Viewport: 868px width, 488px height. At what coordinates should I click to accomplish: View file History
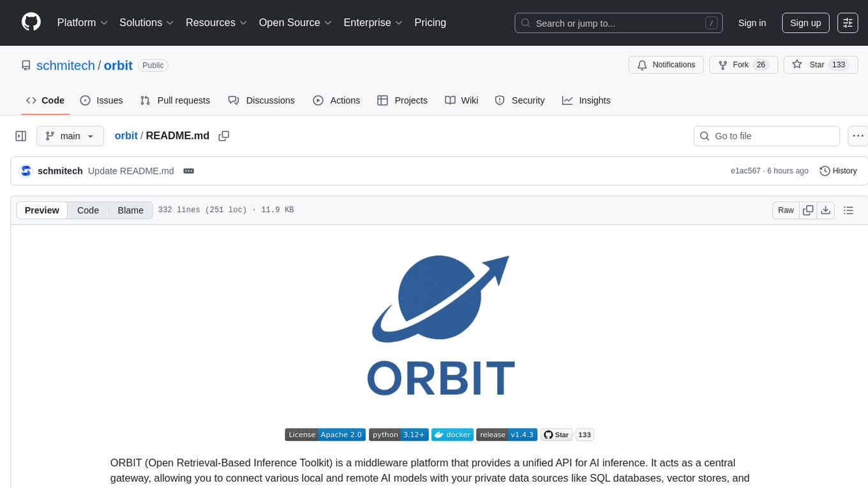838,171
